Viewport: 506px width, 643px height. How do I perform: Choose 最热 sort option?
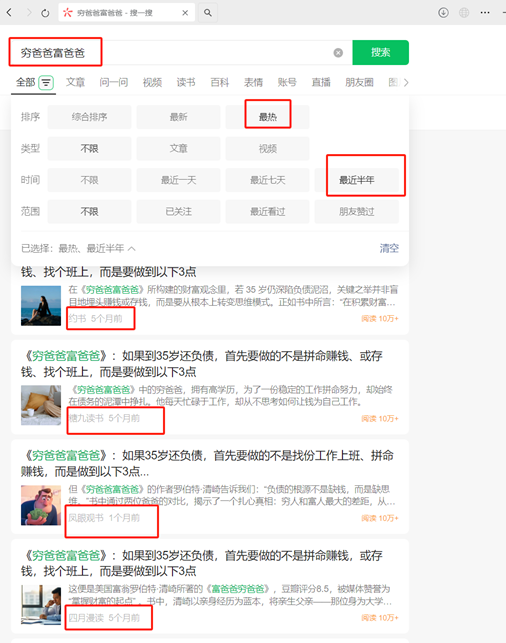point(267,117)
